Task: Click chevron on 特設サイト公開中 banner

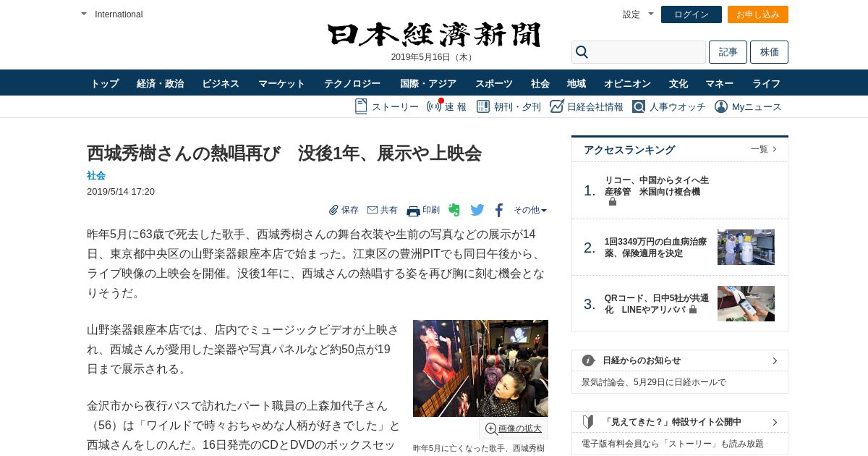Action: tap(775, 422)
